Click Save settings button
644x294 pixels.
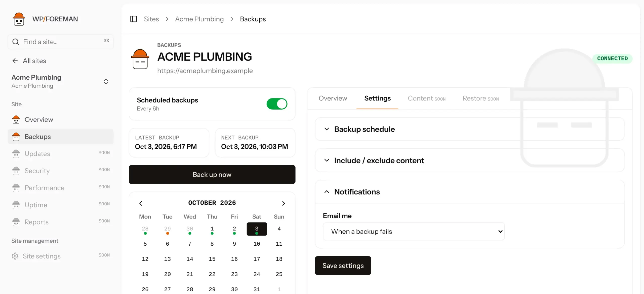(343, 266)
